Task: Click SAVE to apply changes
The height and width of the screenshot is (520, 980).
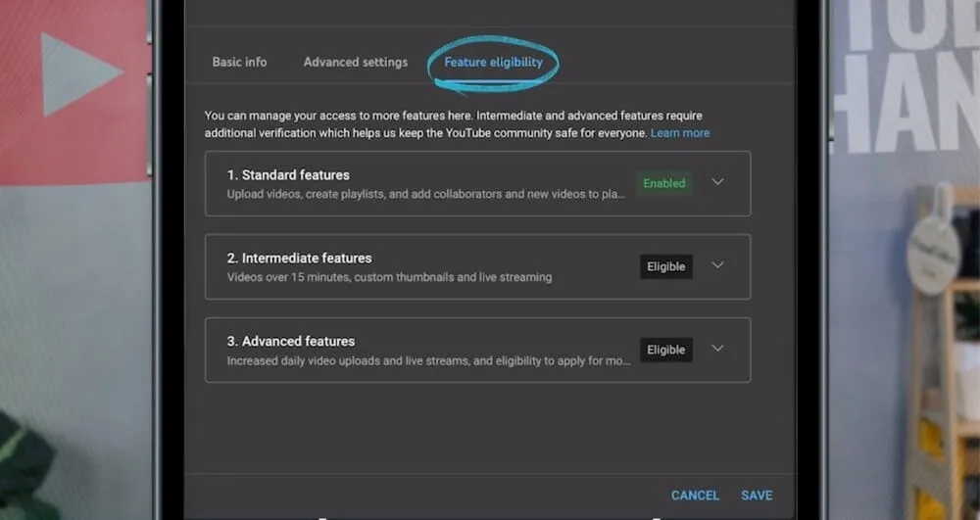Action: click(x=756, y=496)
